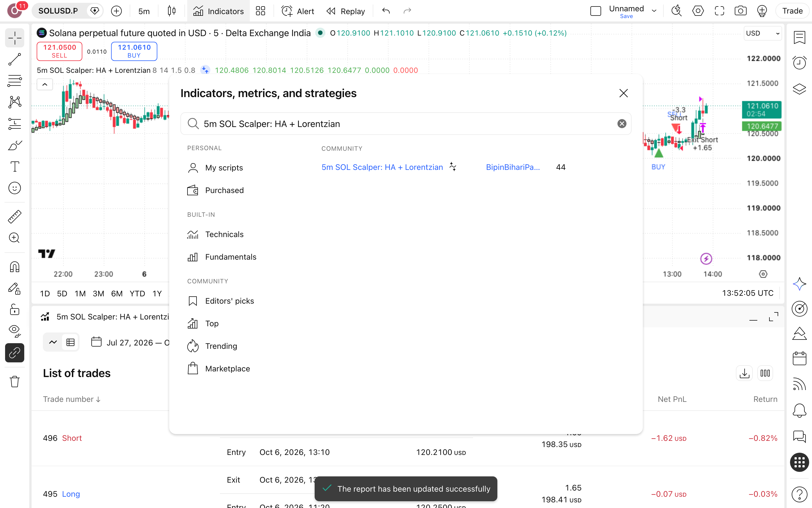Open the emoji and icons tool
812x508 pixels.
(x=14, y=188)
